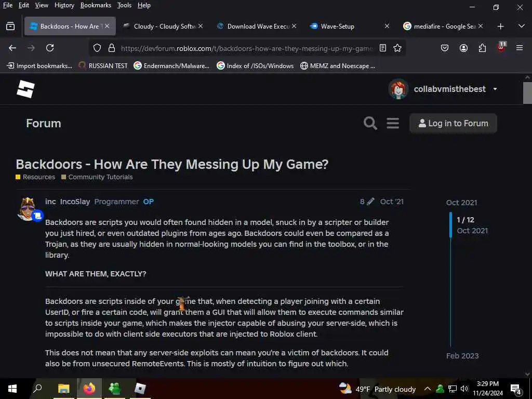Open forum hamburger menu icon
Viewport: 532px width, 399px height.
393,123
